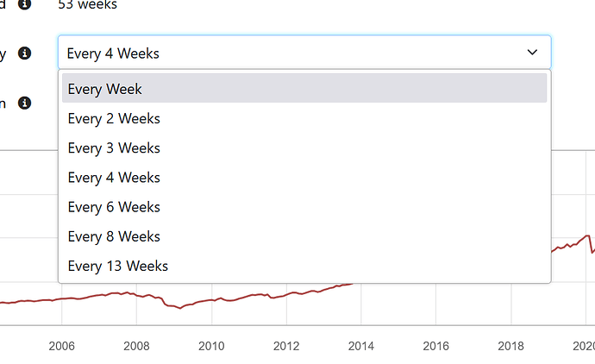Click the red line peak before 2020
Screen dimensions: 595x364
pyautogui.click(x=588, y=235)
